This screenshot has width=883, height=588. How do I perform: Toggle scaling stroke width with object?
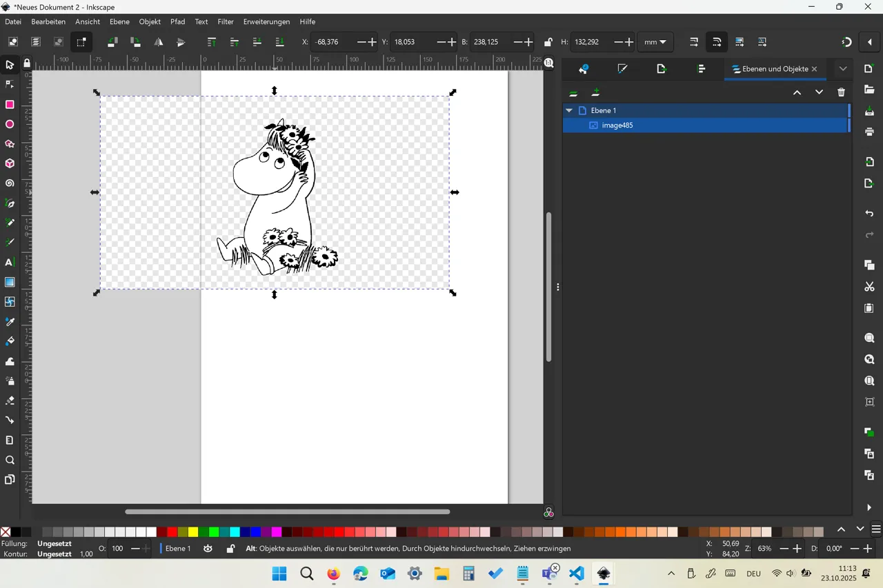694,42
